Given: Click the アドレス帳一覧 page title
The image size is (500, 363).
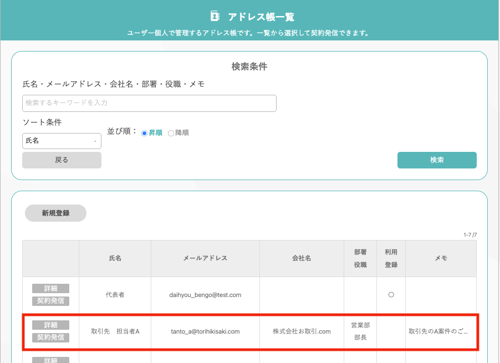Looking at the screenshot, I should (261, 17).
